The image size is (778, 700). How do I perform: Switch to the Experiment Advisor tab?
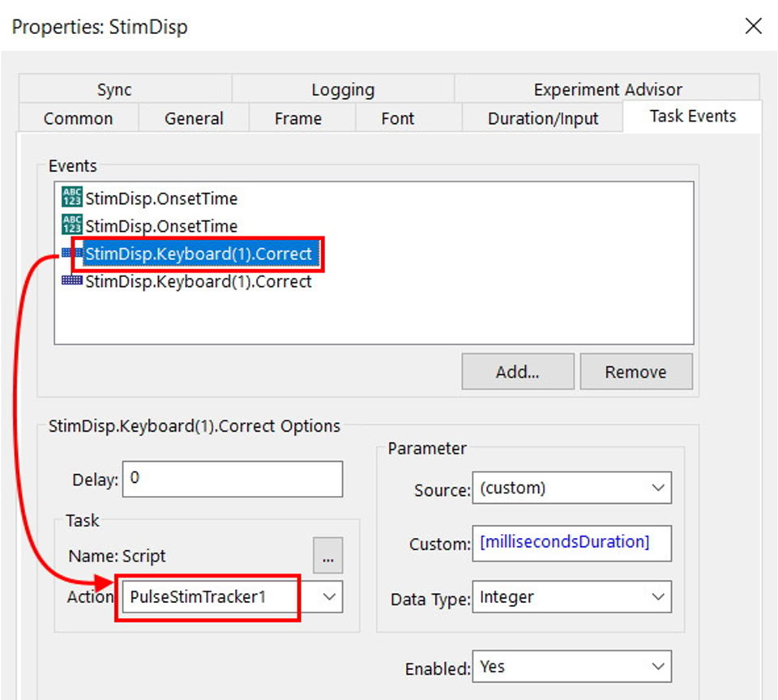tap(607, 90)
